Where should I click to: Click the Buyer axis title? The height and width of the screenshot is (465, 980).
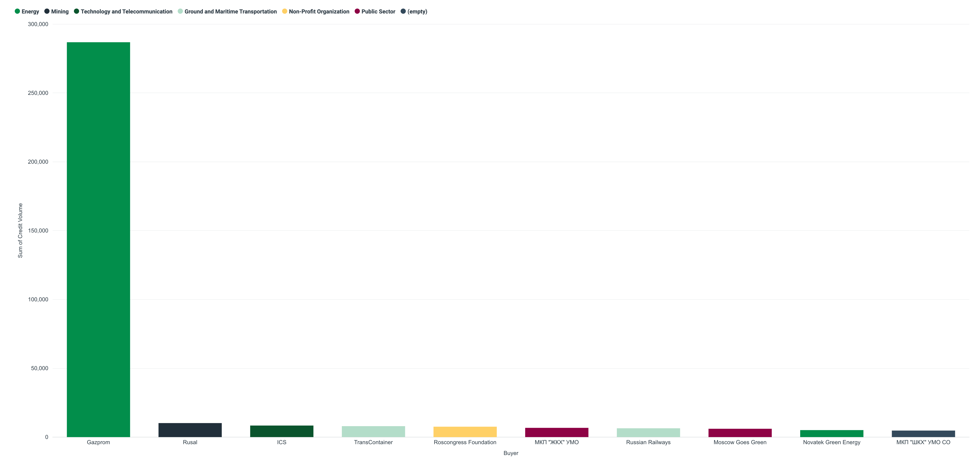coord(511,453)
